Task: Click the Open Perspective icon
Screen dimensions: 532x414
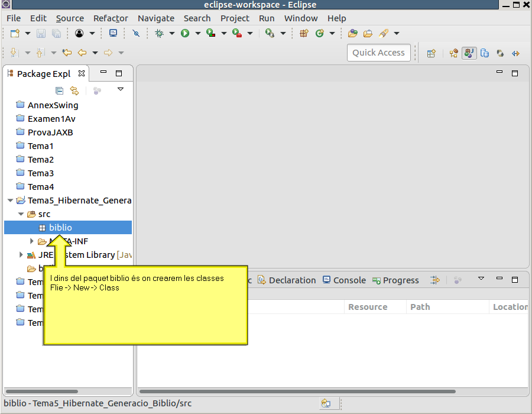Action: click(432, 53)
